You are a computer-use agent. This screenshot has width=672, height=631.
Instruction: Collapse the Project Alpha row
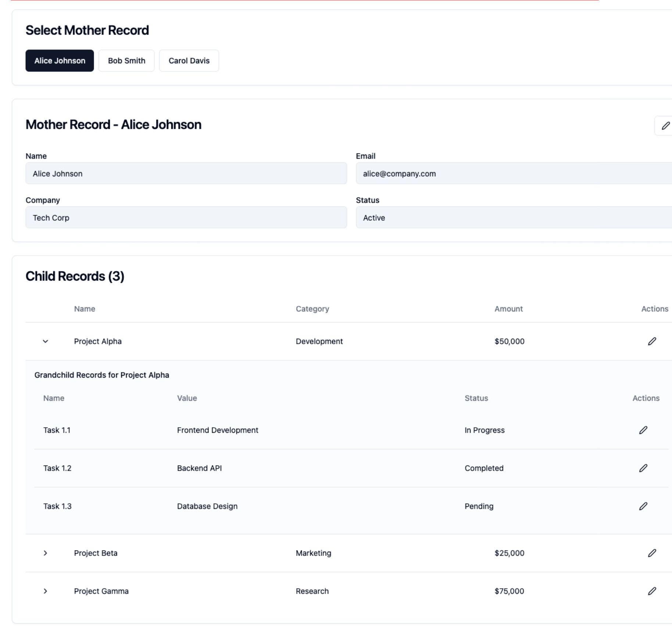[45, 341]
